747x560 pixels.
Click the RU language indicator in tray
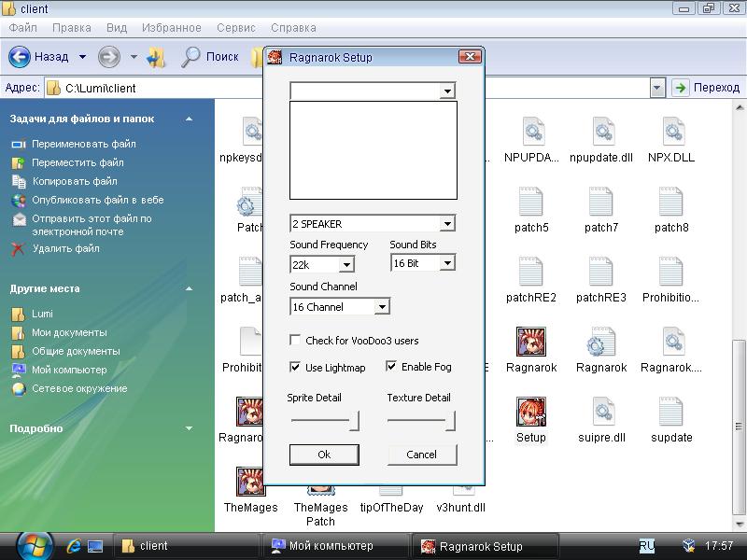[646, 546]
